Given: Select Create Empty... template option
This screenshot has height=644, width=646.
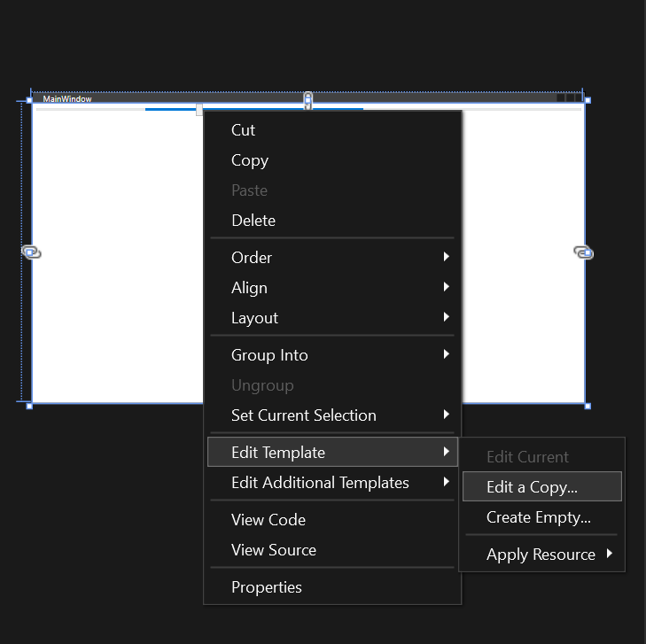Looking at the screenshot, I should point(541,517).
